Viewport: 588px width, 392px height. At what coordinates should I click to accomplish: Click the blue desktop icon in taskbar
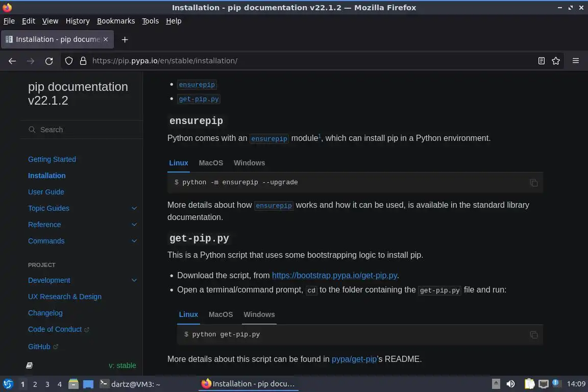tap(88, 384)
